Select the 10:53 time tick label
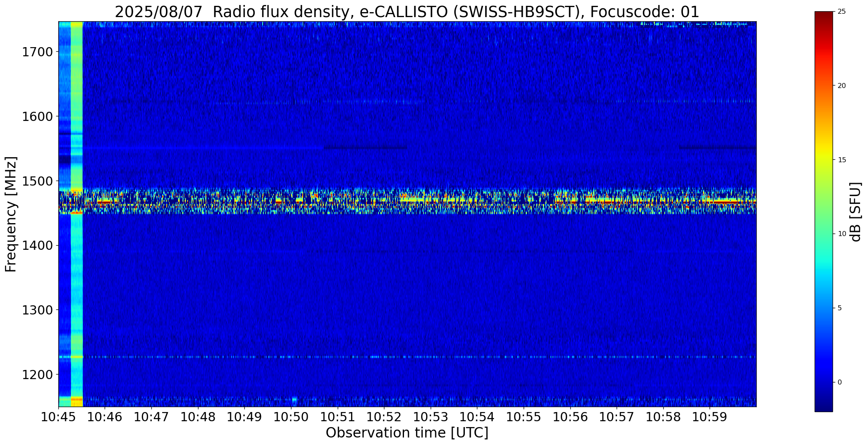This screenshot has height=445, width=868. point(431,417)
